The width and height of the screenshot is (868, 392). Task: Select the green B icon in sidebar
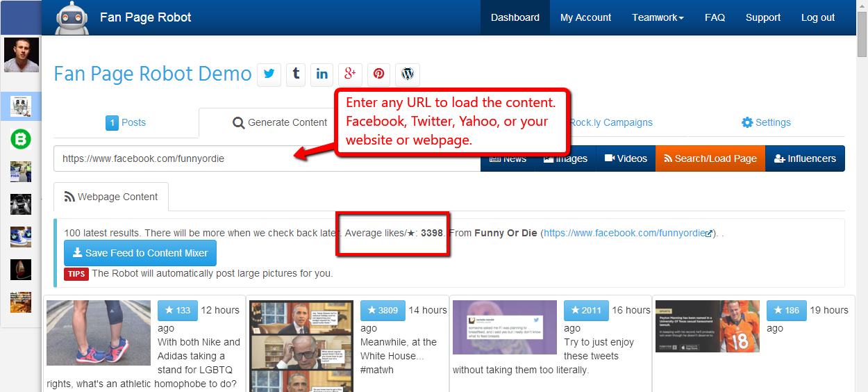coord(21,139)
